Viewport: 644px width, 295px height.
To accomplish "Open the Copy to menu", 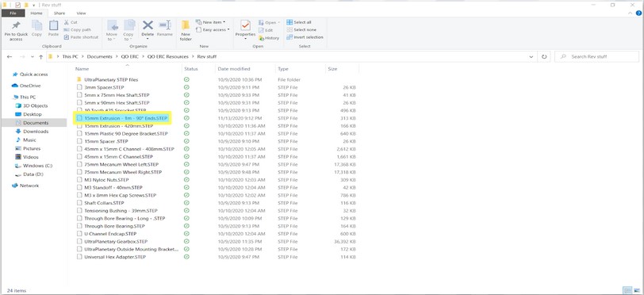I will click(128, 30).
